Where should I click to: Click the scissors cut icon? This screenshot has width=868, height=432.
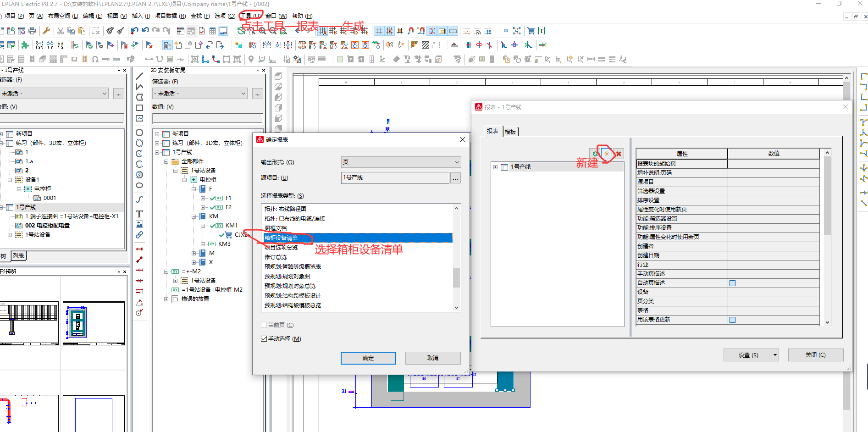coord(60,31)
